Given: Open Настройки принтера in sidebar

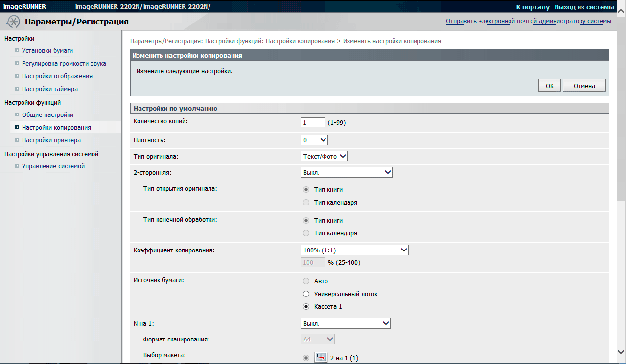Looking at the screenshot, I should click(51, 140).
